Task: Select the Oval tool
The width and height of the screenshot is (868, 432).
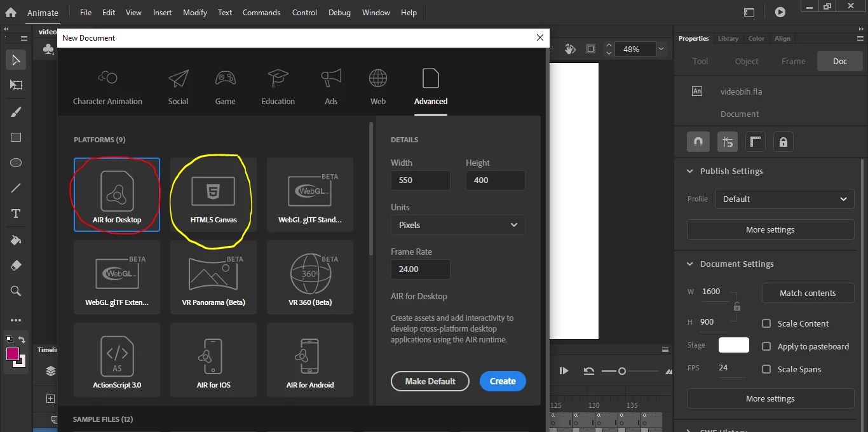Action: pyautogui.click(x=16, y=163)
